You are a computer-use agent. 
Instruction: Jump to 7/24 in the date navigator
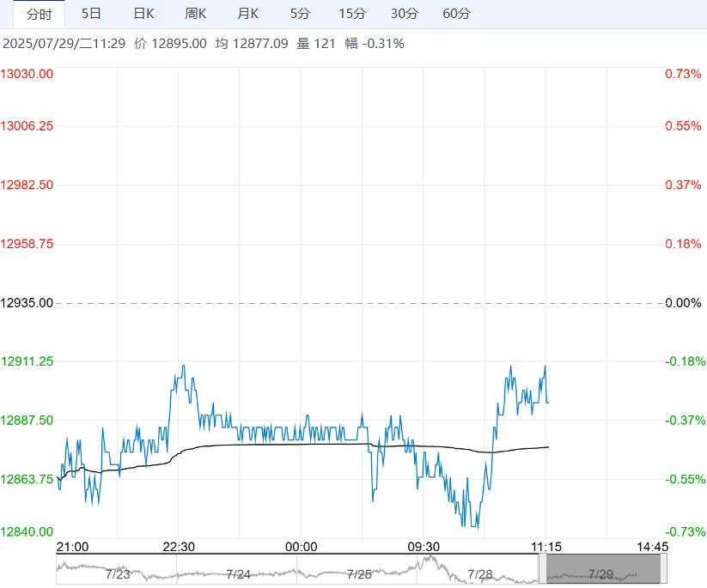(238, 573)
